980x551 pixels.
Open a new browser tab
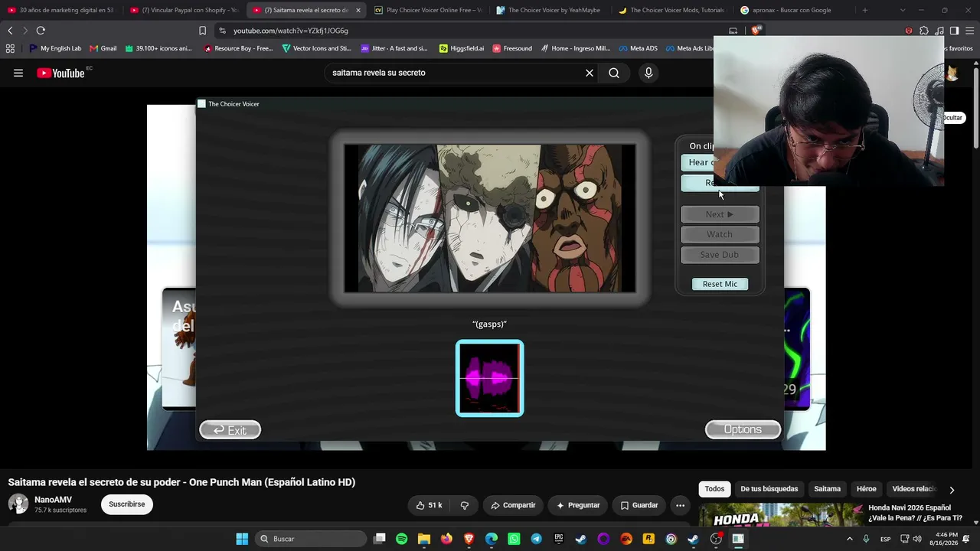pyautogui.click(x=865, y=10)
